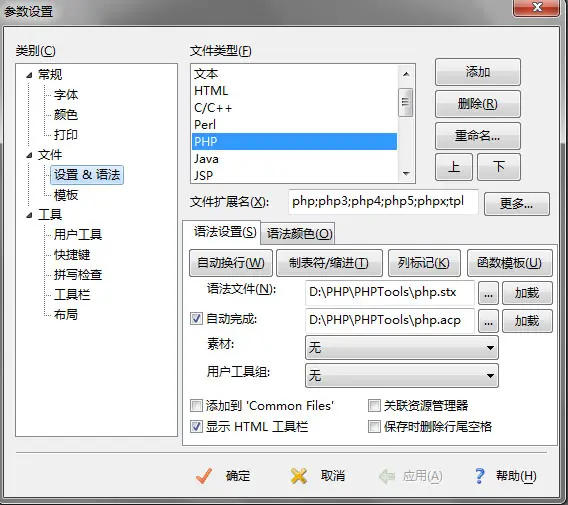Open help via 帮助(H) button
Screen dimensions: 568x505
pos(506,476)
